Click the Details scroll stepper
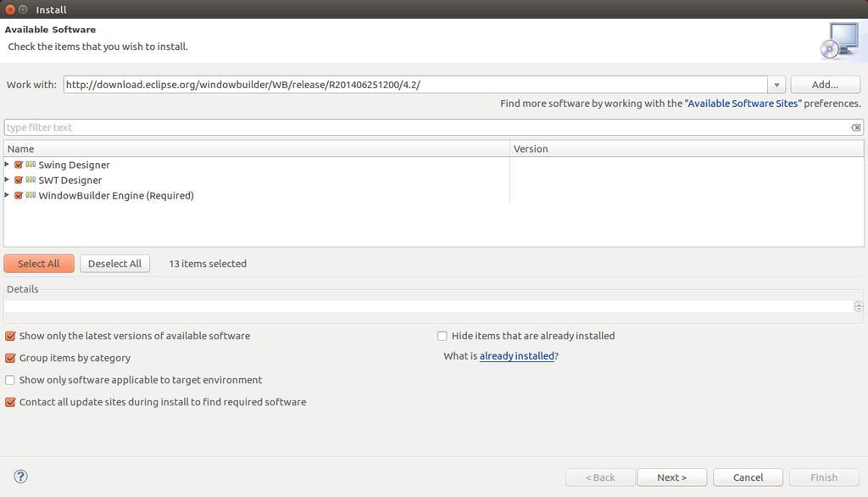Image resolution: width=868 pixels, height=497 pixels. [858, 306]
